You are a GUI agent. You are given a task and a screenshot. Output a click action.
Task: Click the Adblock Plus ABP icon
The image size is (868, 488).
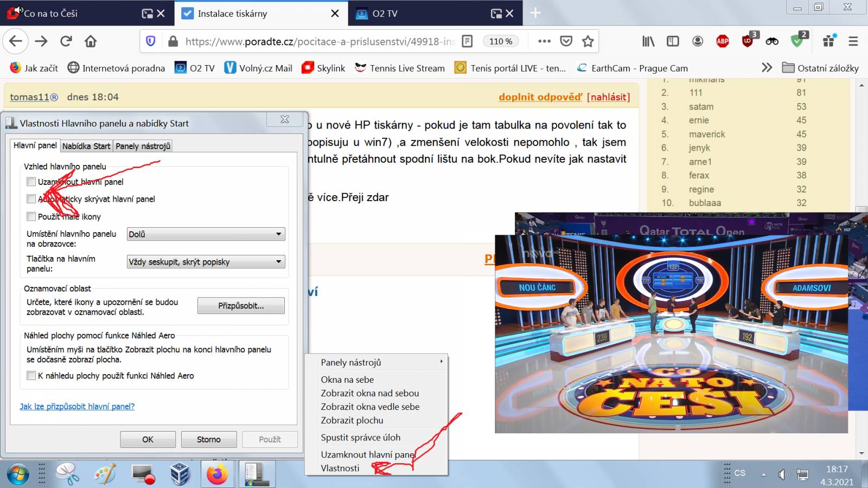coord(723,41)
